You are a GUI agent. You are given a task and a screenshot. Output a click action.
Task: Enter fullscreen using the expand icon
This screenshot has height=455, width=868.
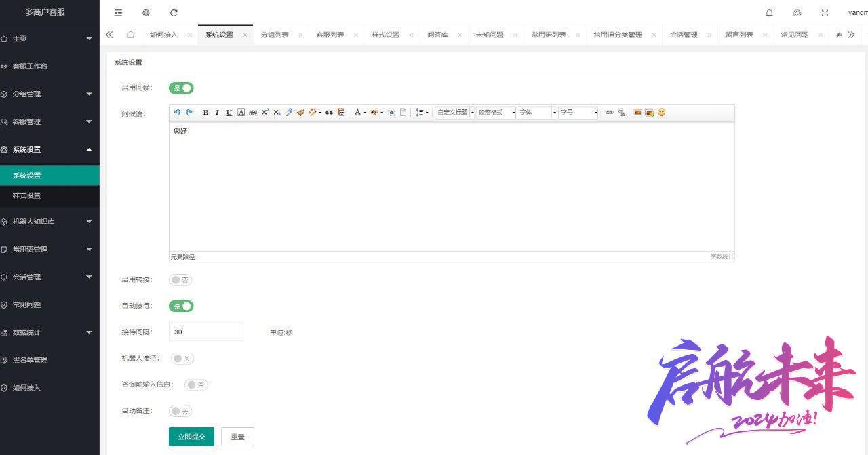(x=825, y=13)
